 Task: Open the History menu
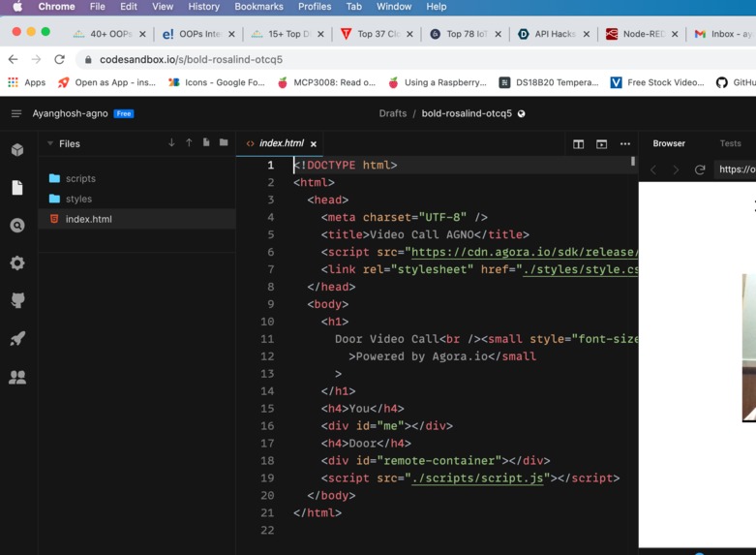click(x=203, y=7)
